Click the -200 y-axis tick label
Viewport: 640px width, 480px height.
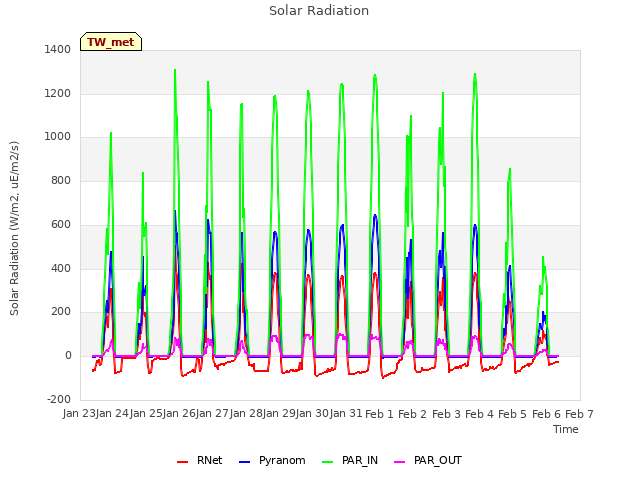click(x=59, y=399)
